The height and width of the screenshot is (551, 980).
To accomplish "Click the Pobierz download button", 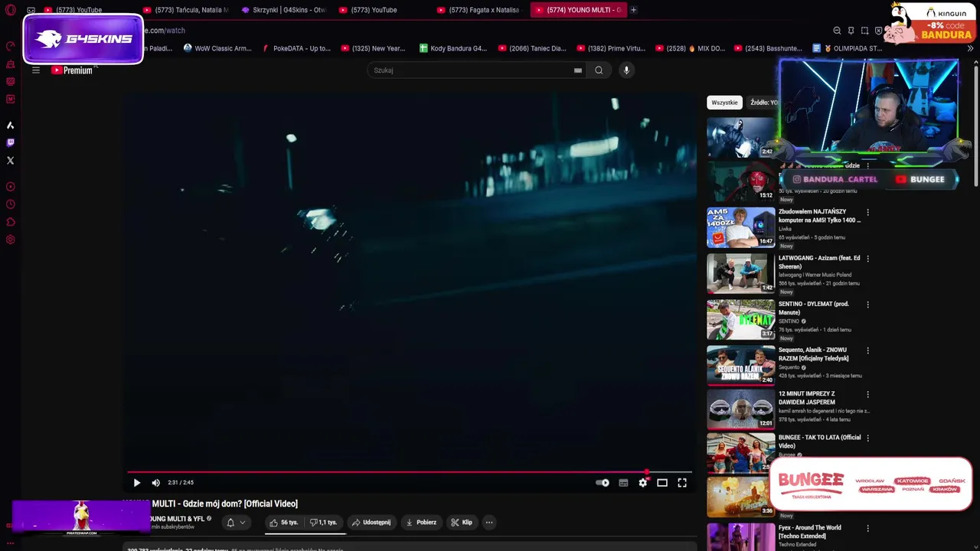I will pyautogui.click(x=421, y=523).
